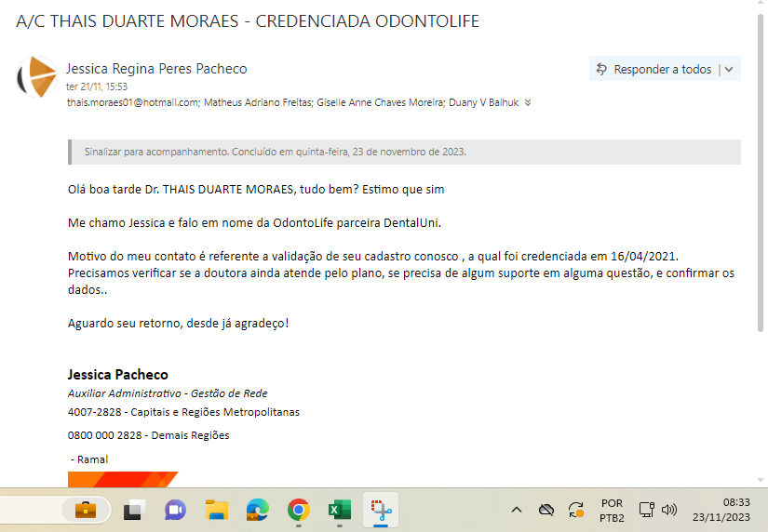
Task: Click phone line 0800 000 2828 Demais Regiões
Action: [148, 435]
